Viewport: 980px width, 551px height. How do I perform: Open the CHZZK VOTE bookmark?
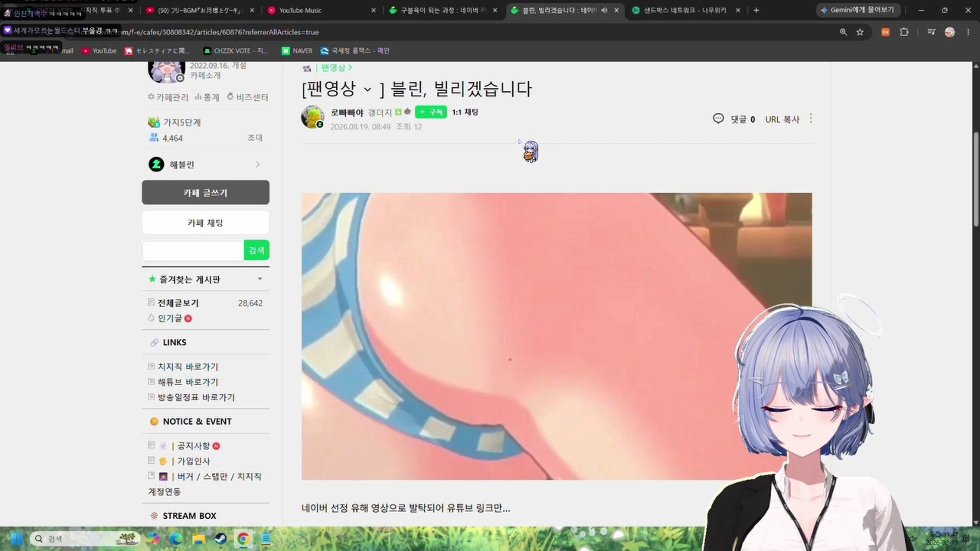click(236, 50)
